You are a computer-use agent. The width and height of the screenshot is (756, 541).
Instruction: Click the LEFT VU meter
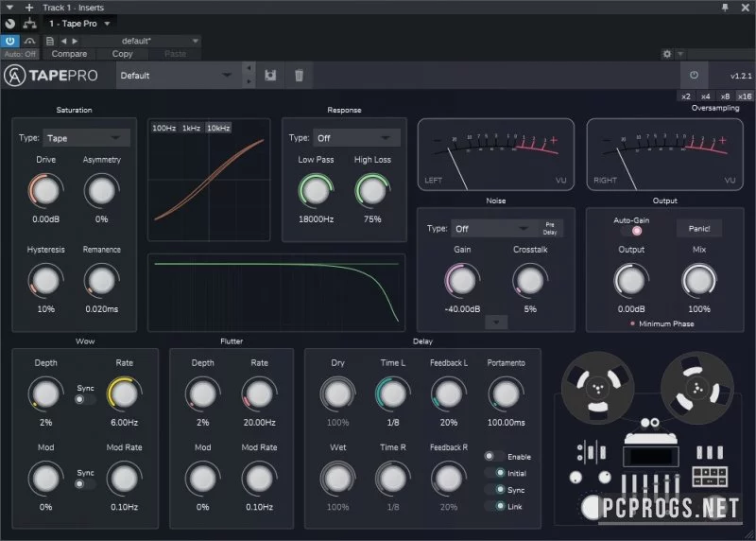click(x=495, y=154)
